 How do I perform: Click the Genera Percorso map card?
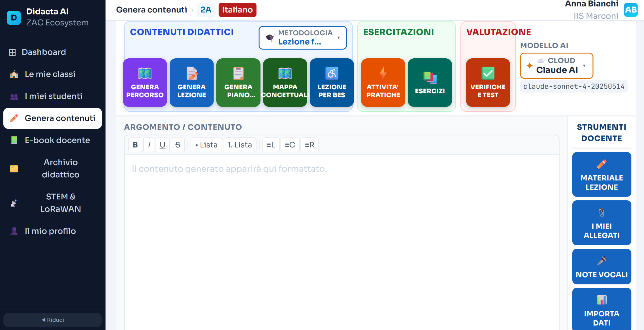coord(145,82)
